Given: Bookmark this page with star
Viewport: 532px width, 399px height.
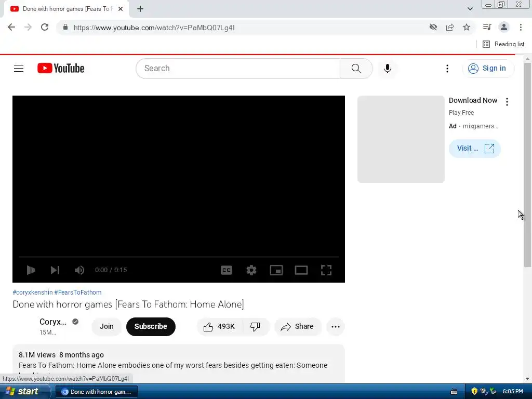Looking at the screenshot, I should point(467,27).
